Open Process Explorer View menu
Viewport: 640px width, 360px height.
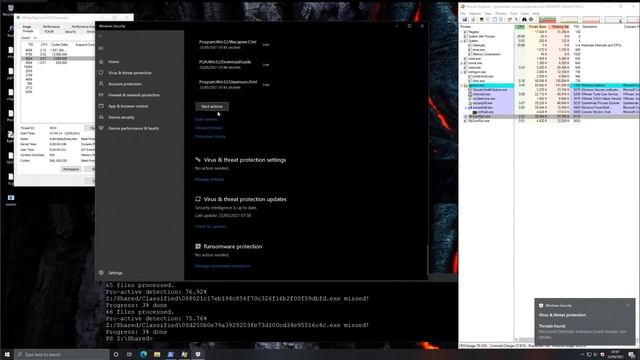pos(488,13)
